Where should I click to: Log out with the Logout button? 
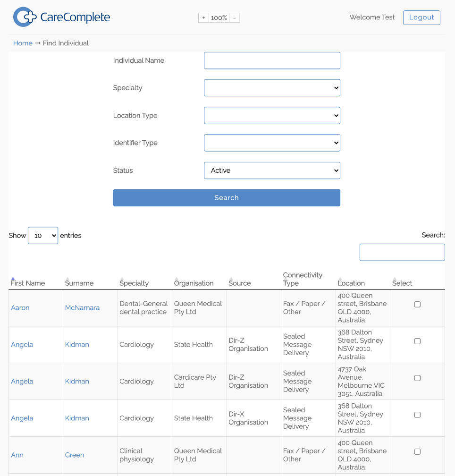(421, 17)
